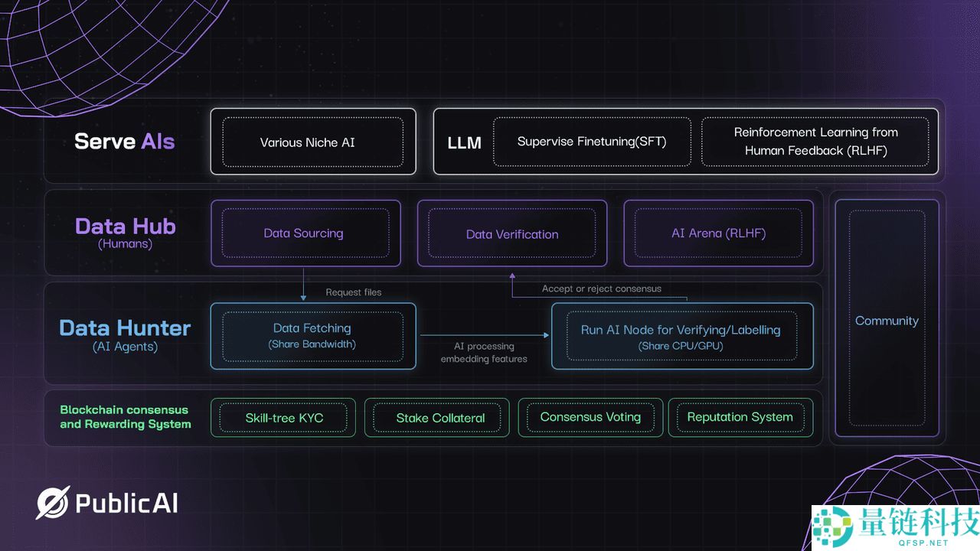Select the Data Sourcing block

pos(304,233)
